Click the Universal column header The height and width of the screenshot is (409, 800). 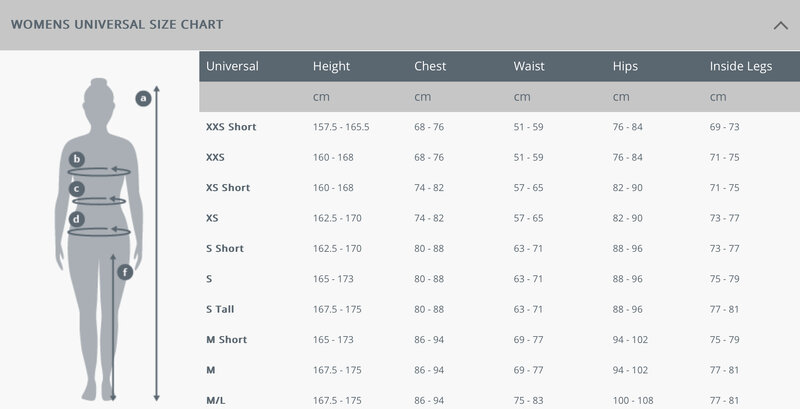tap(232, 67)
